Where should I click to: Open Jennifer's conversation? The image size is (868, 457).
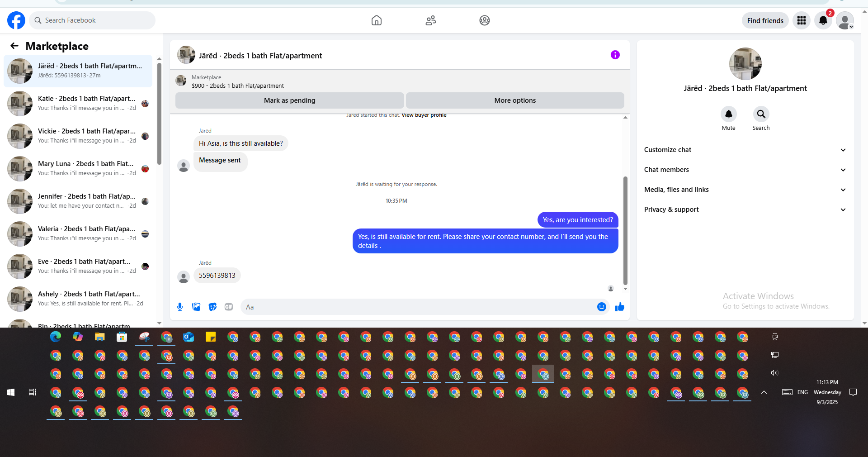78,201
